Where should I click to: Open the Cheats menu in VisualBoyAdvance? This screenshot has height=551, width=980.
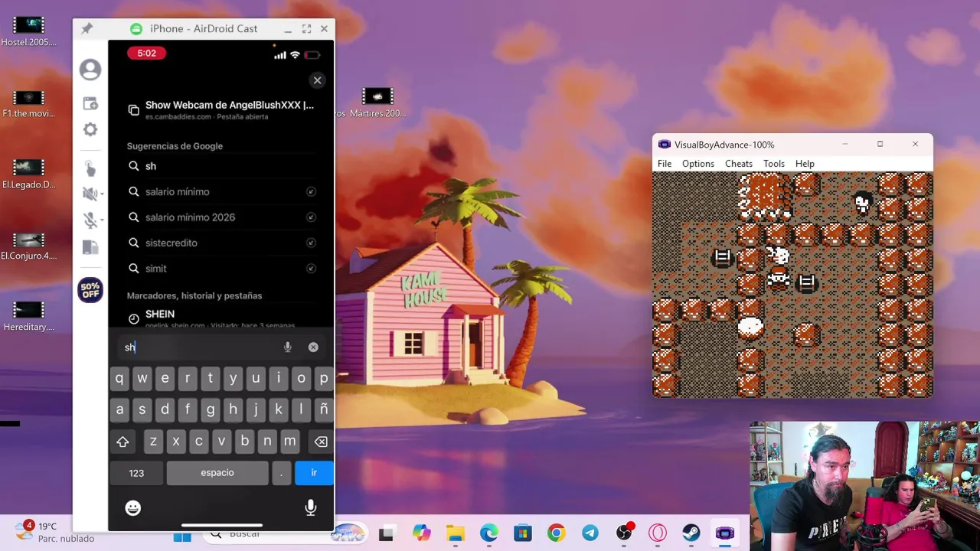click(739, 164)
